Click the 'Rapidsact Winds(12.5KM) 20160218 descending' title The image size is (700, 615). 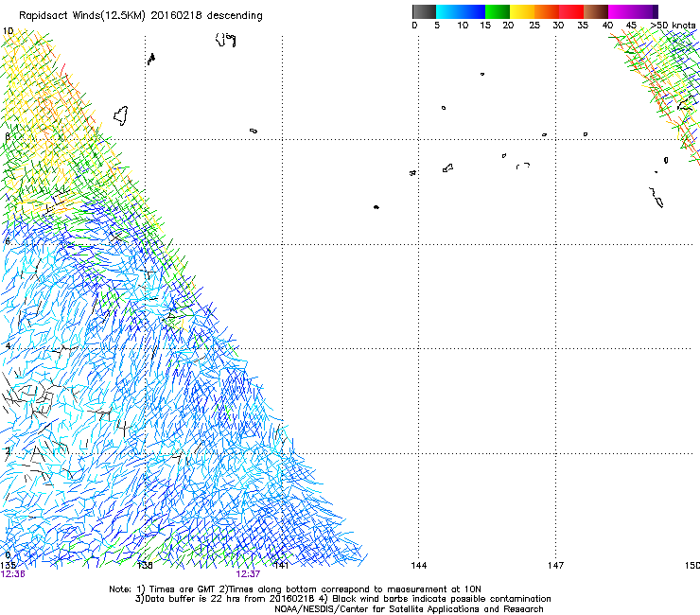(141, 16)
